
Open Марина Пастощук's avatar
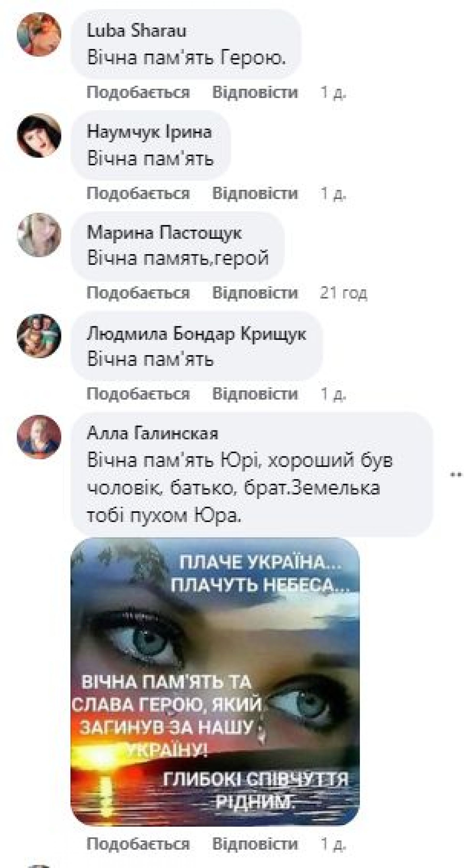[x=39, y=235]
